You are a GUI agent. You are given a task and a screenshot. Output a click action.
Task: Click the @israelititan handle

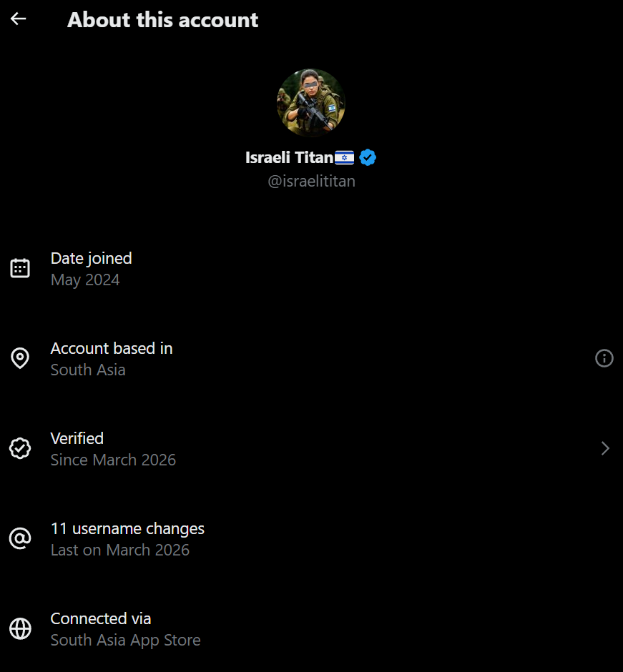coord(311,181)
